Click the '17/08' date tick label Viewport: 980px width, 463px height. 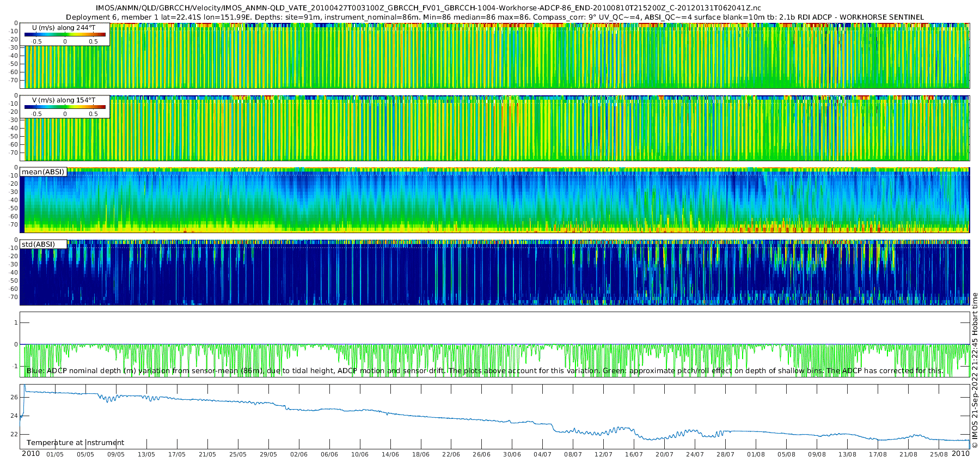[878, 454]
